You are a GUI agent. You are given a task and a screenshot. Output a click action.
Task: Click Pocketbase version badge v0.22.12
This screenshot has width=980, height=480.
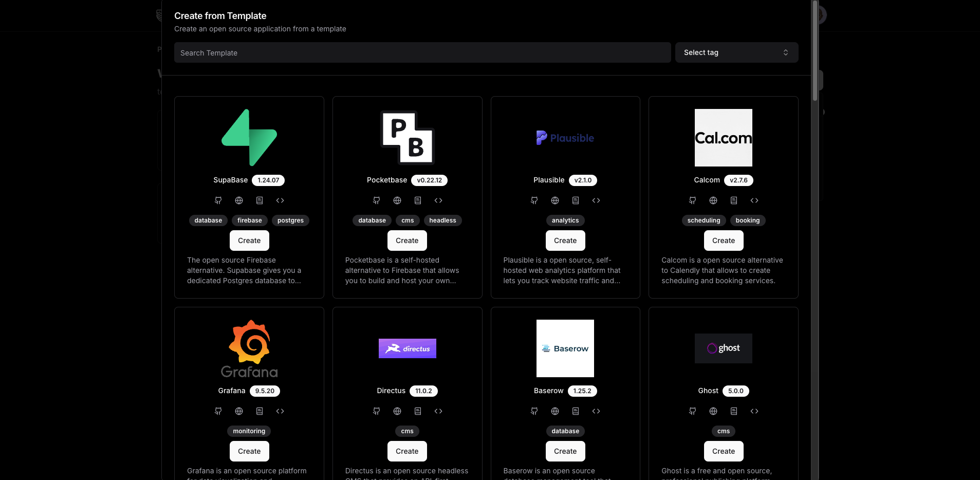430,180
